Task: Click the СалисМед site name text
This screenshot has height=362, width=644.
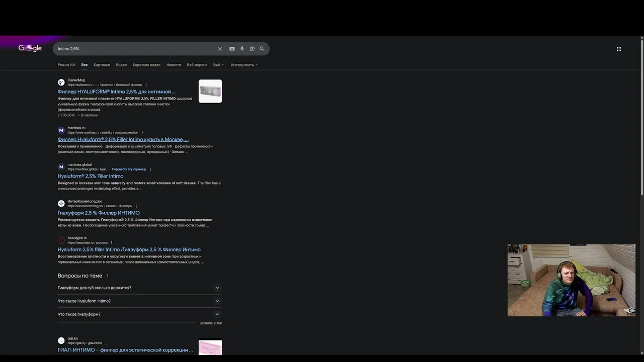Action: pos(76,80)
